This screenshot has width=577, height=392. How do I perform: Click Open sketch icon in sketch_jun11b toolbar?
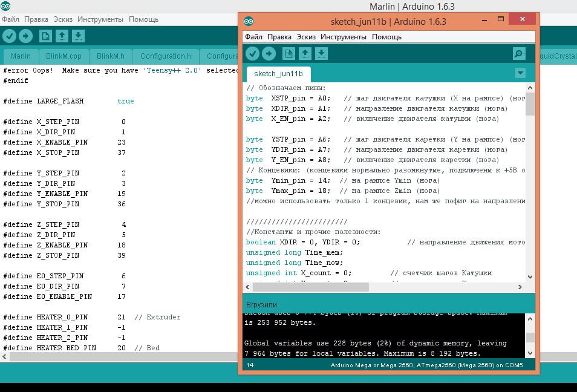pyautogui.click(x=305, y=54)
